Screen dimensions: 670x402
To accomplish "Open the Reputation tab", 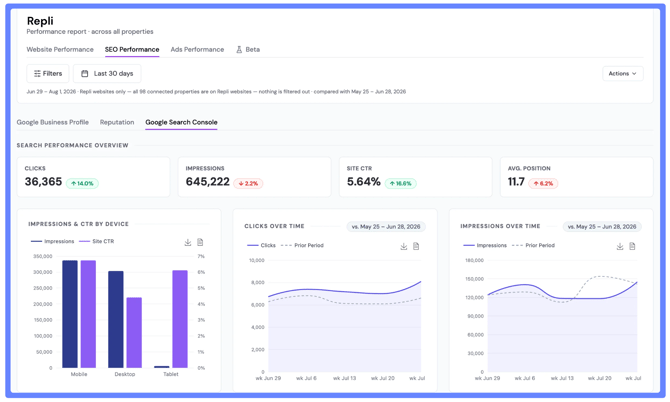I will click(117, 122).
